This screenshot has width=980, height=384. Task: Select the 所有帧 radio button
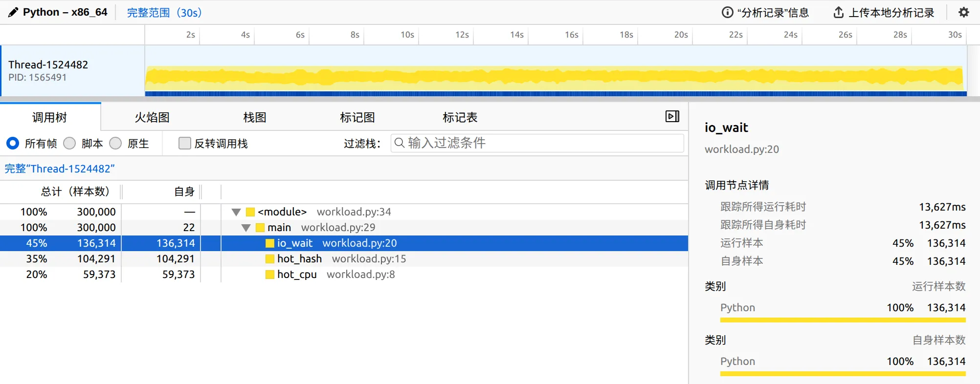[13, 143]
